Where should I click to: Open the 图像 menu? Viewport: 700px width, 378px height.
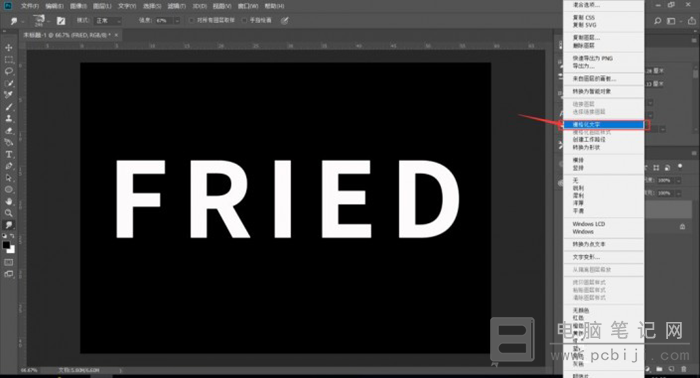click(78, 6)
